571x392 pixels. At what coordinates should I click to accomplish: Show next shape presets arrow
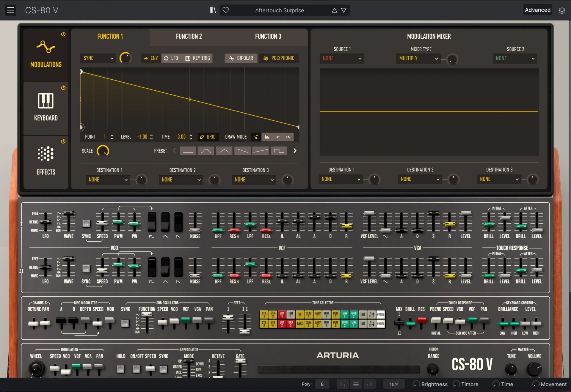tap(295, 151)
